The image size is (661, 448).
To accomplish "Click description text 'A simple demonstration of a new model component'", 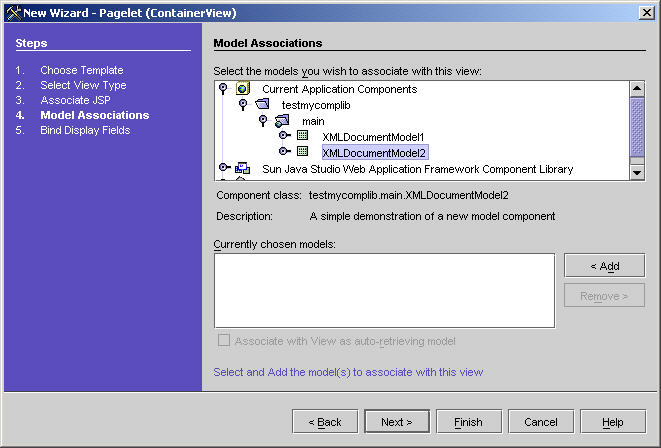I will point(432,216).
